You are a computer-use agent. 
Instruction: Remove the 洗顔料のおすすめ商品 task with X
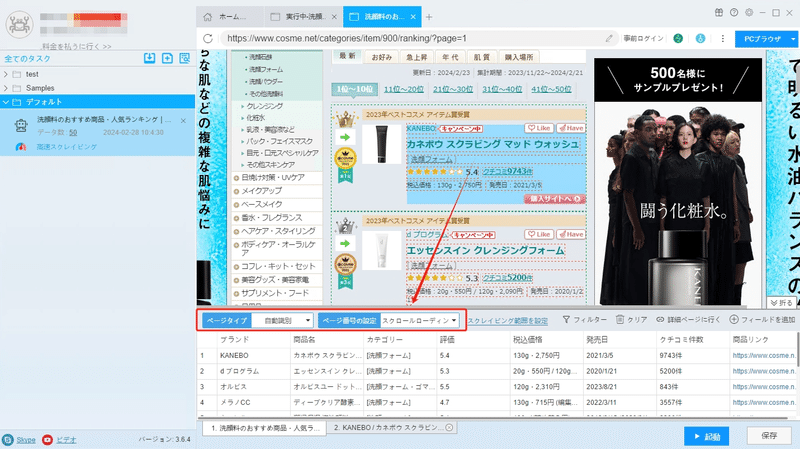[x=183, y=121]
